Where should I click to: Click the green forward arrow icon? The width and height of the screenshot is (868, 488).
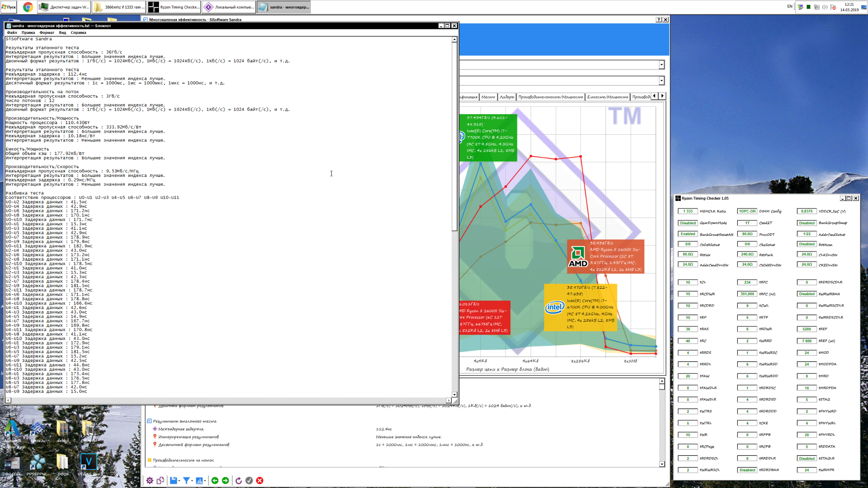[x=225, y=480]
